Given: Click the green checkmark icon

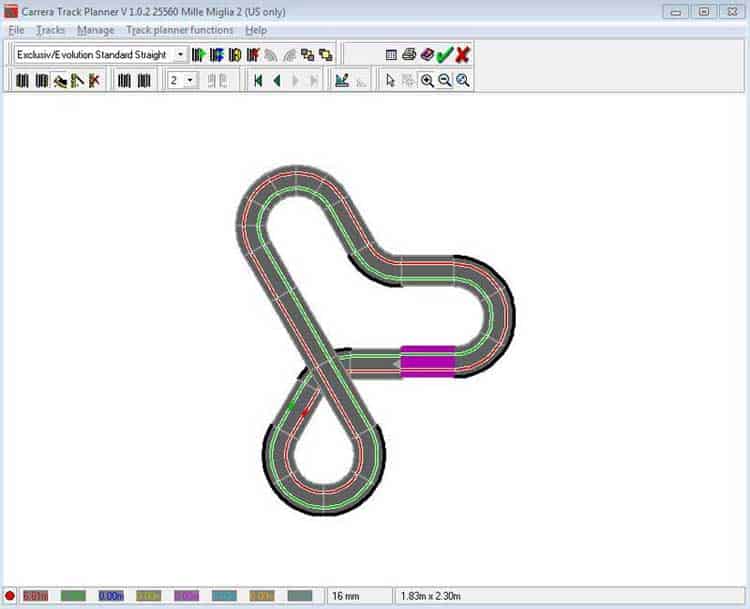Looking at the screenshot, I should (x=444, y=55).
